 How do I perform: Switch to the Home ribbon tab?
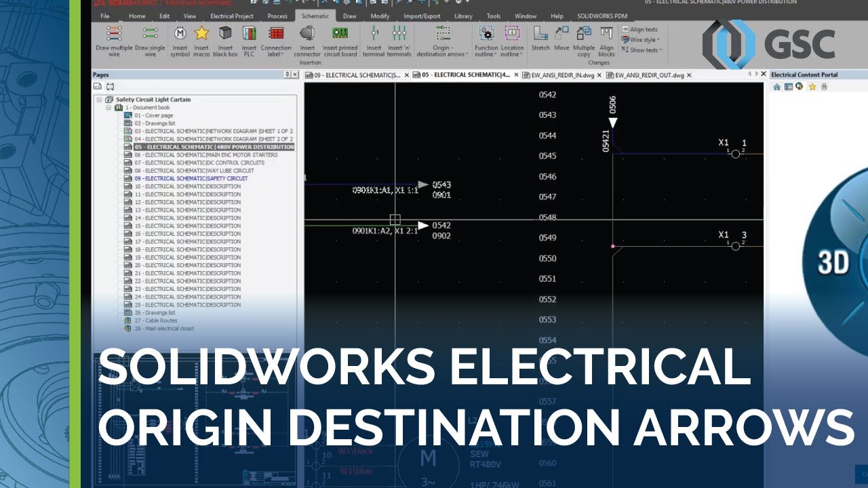coord(137,16)
